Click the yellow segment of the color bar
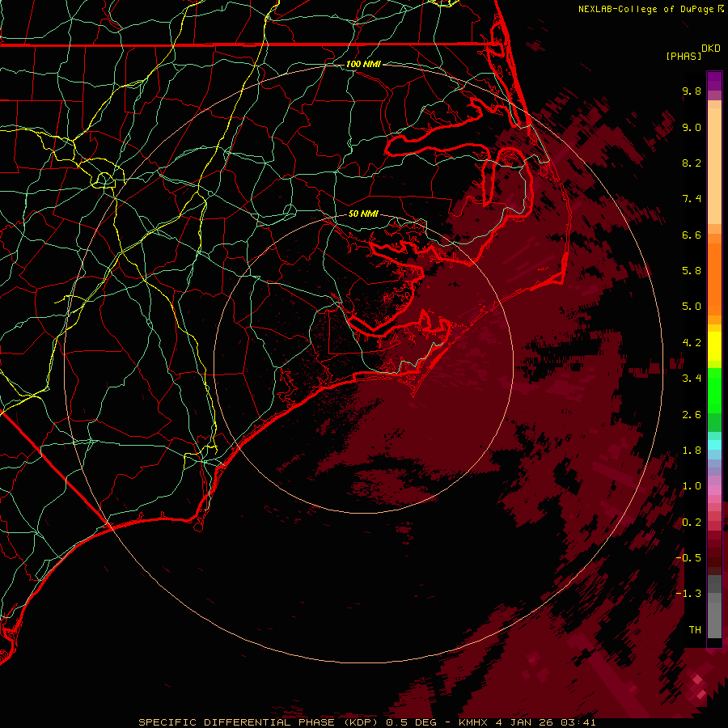The width and height of the screenshot is (728, 728). tap(714, 346)
